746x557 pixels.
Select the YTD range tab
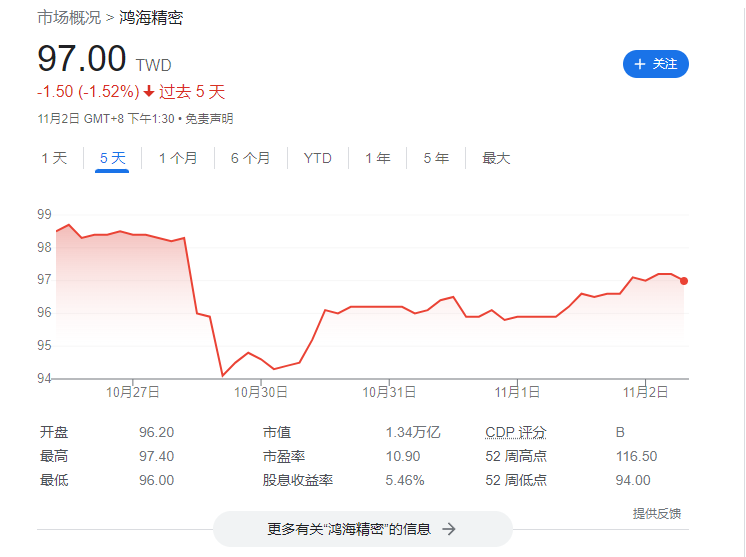(x=318, y=158)
